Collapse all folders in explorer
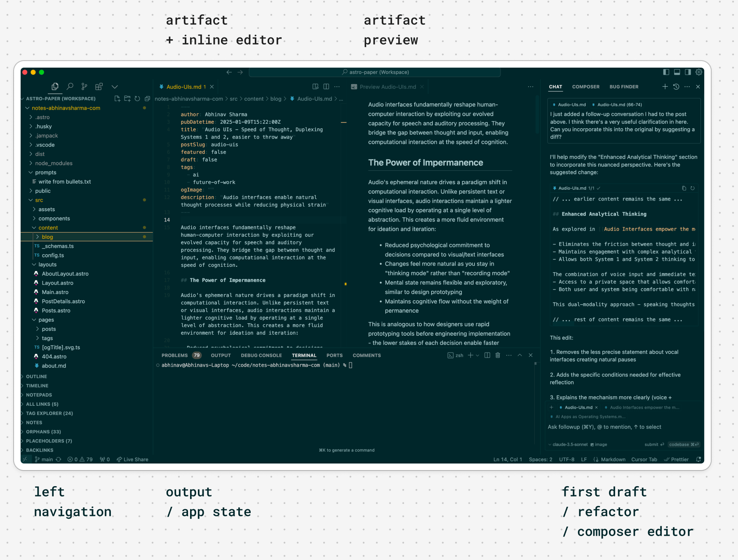 click(147, 99)
